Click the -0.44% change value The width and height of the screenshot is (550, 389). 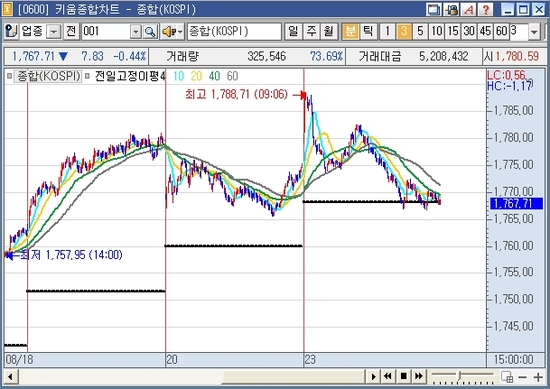click(x=129, y=56)
